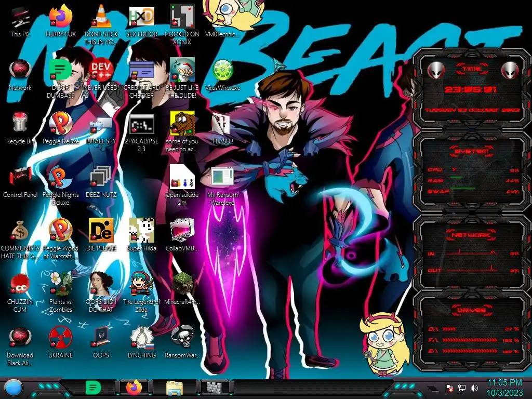Click the widget's Tuesday October date line

(x=472, y=110)
